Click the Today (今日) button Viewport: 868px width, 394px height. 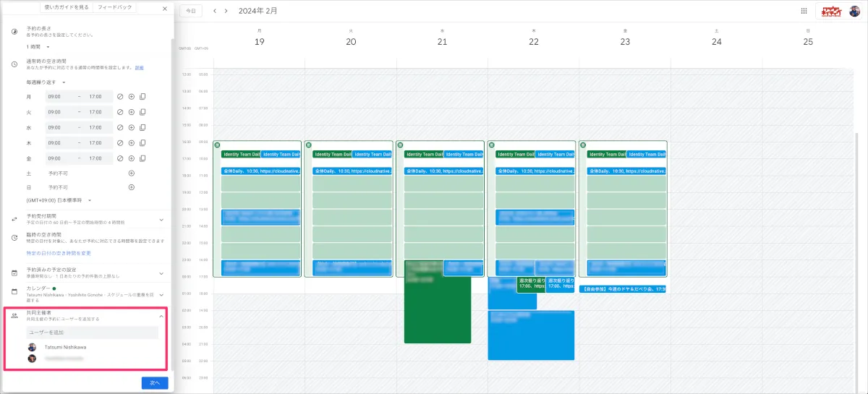click(190, 11)
